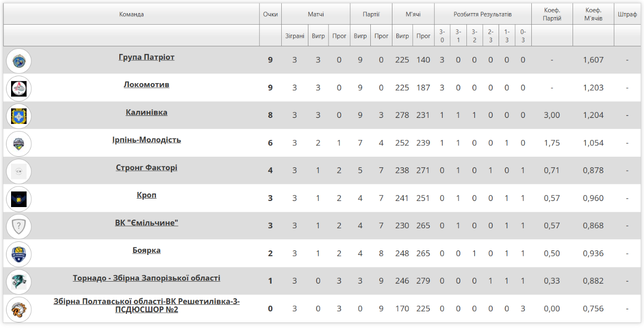Click the Боярка team logo

click(x=19, y=254)
